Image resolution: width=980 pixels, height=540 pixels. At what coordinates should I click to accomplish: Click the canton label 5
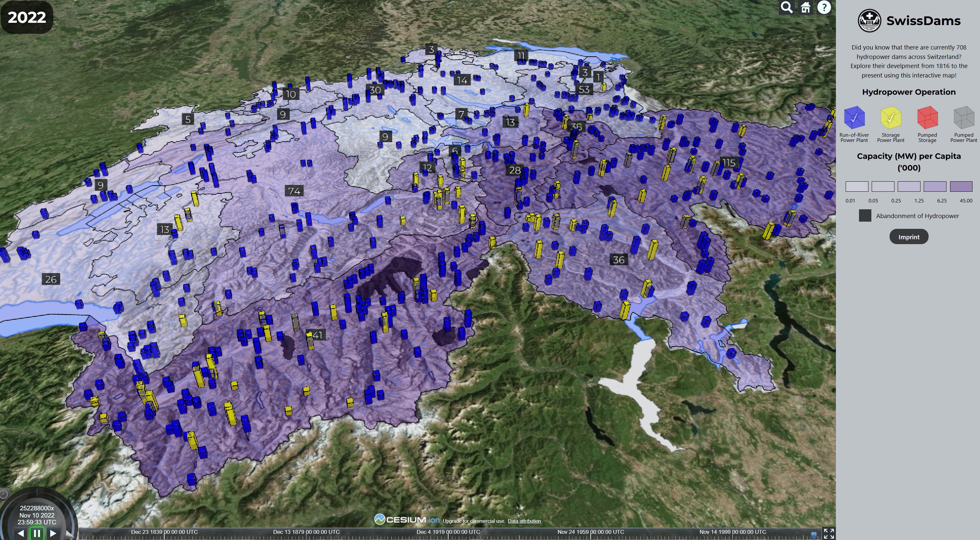coord(188,119)
